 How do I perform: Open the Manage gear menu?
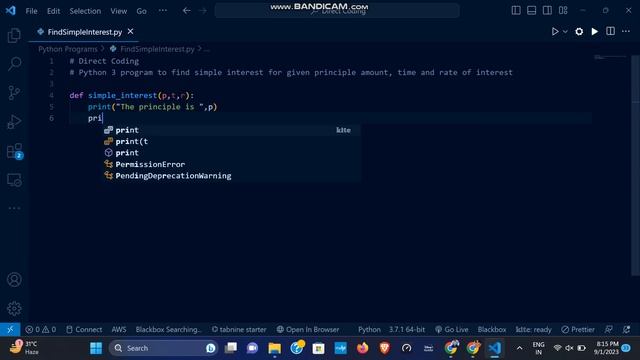click(14, 309)
